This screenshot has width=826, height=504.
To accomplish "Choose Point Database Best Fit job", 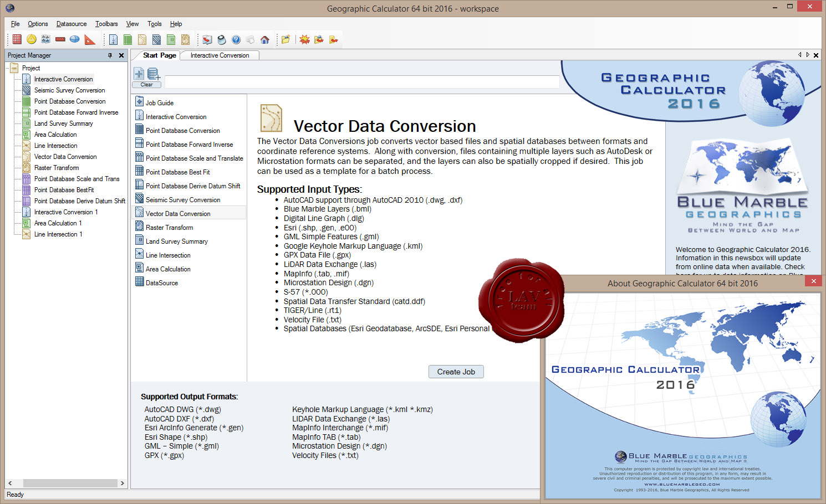I will [177, 172].
